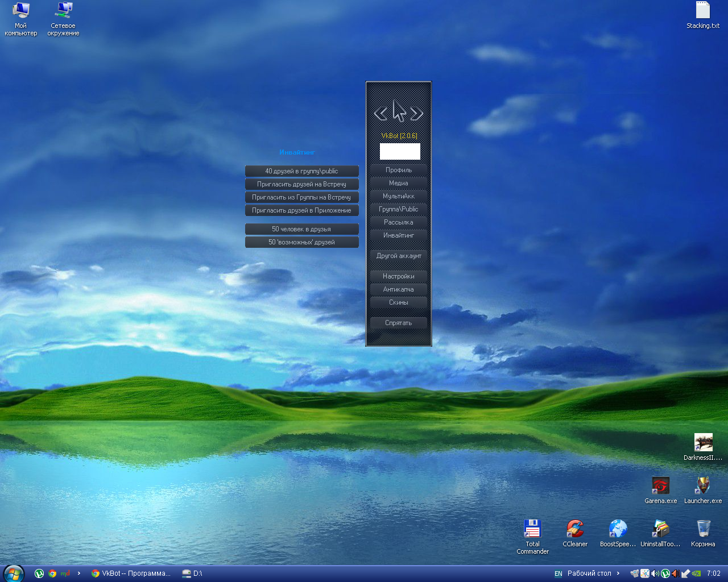The height and width of the screenshot is (582, 728).
Task: Select the Total Commander desktop icon
Action: (532, 529)
